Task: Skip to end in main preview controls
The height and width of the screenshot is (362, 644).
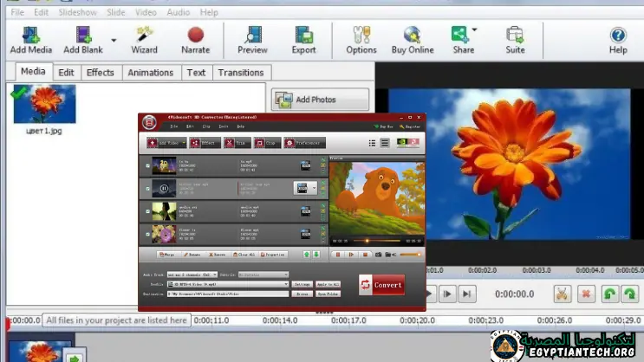Action: pos(467,294)
